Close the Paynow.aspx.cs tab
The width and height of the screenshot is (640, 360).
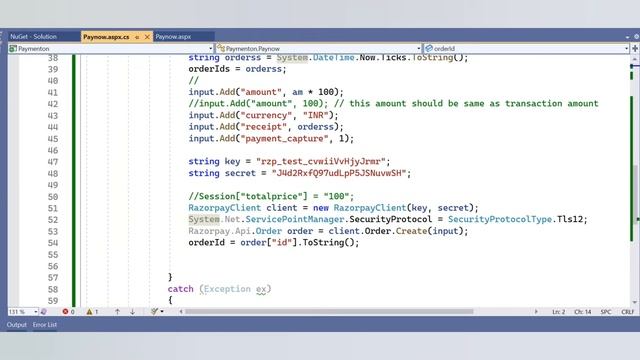pyautogui.click(x=147, y=37)
